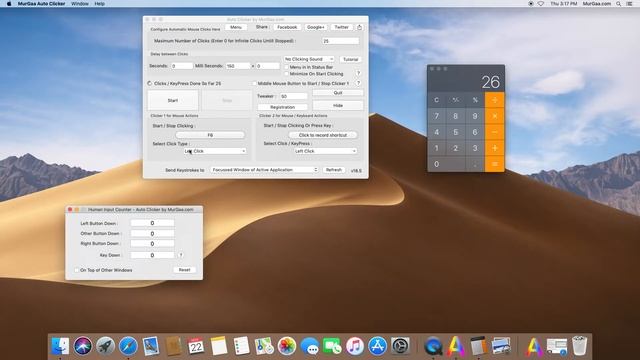
Task: Click help ? beside Middle Mouse Button option
Action: (358, 83)
